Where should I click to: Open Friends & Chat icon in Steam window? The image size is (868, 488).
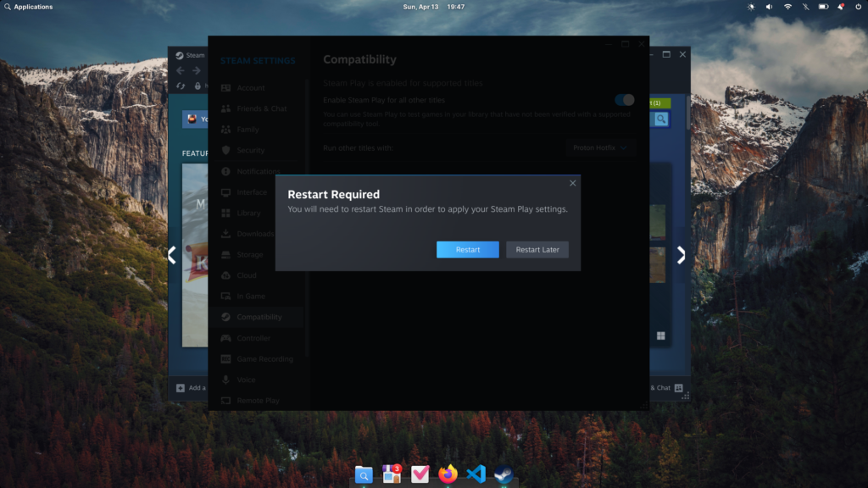[x=679, y=388]
